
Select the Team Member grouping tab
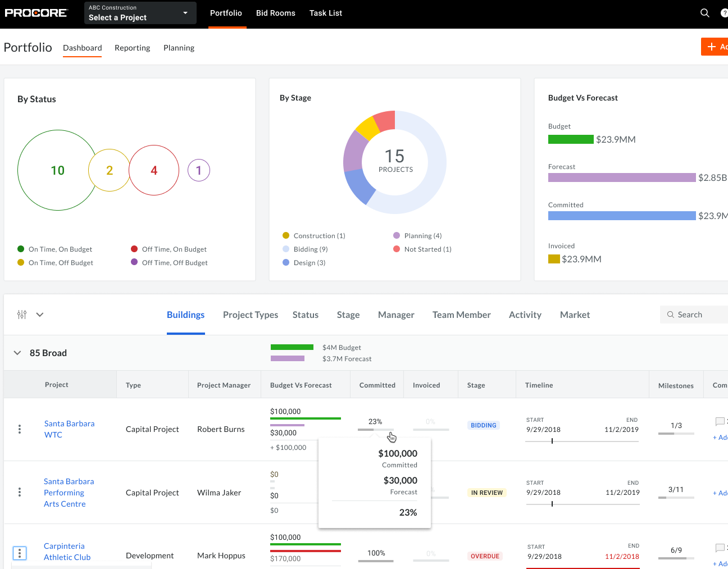(462, 315)
